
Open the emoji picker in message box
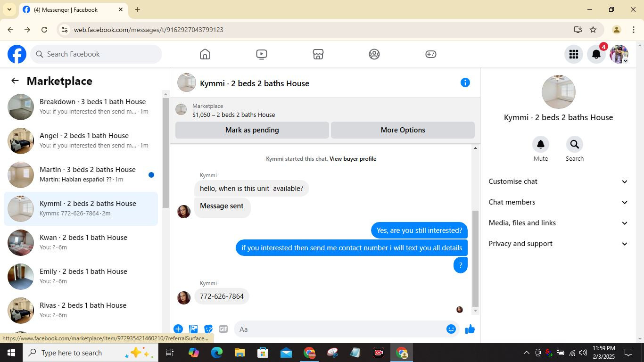point(451,329)
